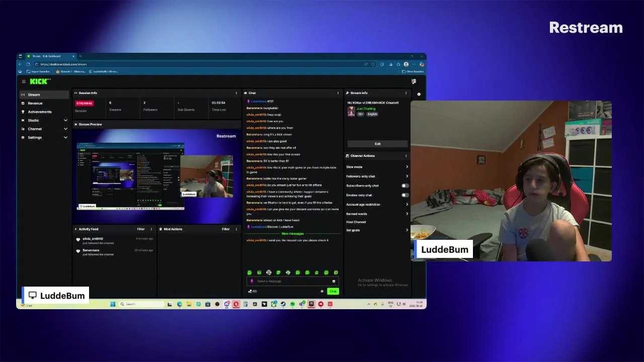
Task: Select the Stream - Kick Dashboard browser tab
Action: 50,56
